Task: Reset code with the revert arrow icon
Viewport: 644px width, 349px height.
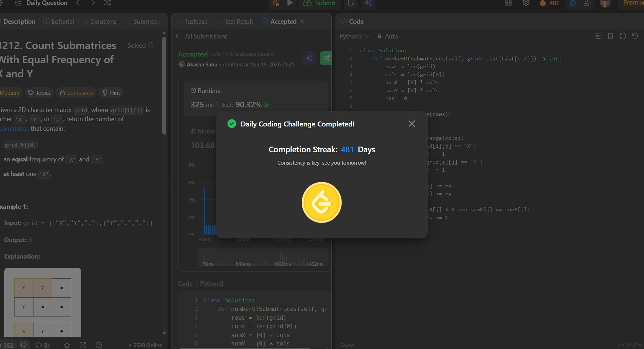Action: 635,36
